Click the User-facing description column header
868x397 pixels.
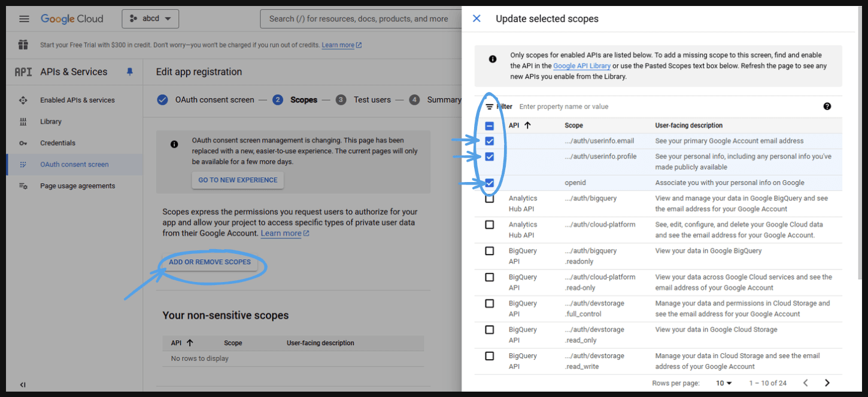(688, 126)
